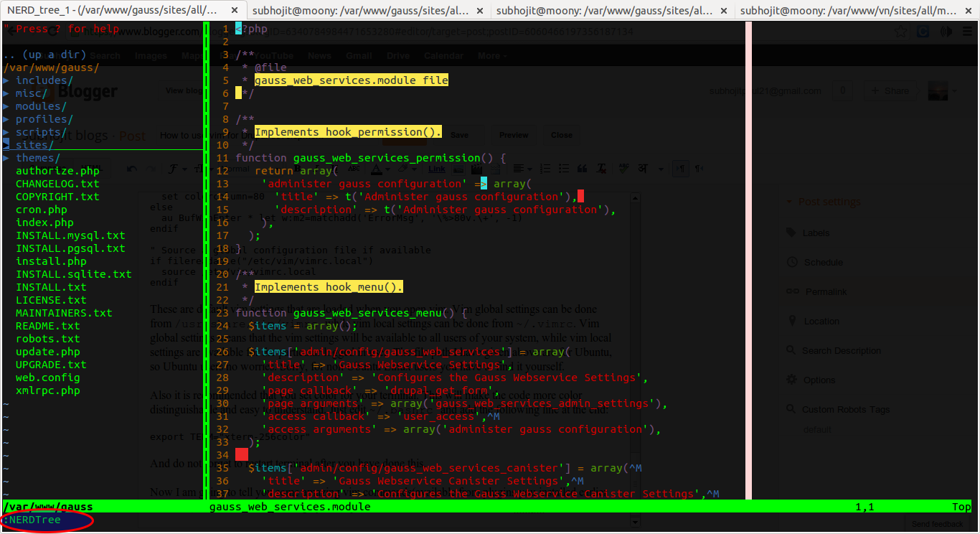Viewport: 980px width, 534px height.
Task: Select the themes/ directory name
Action: (38, 158)
